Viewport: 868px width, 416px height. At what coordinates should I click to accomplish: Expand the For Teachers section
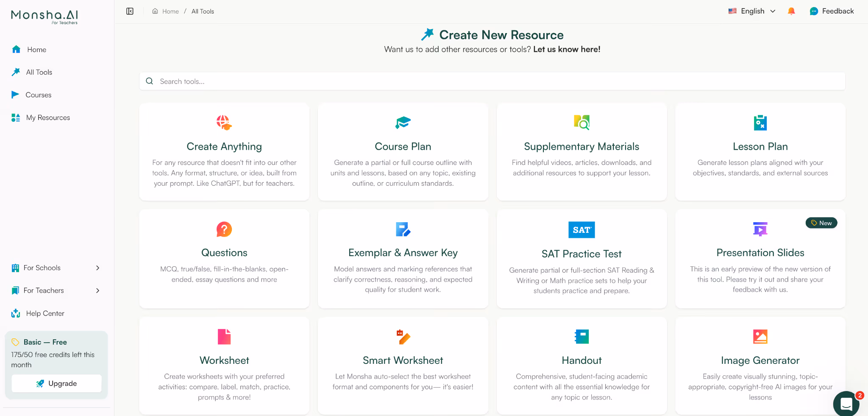coord(56,290)
